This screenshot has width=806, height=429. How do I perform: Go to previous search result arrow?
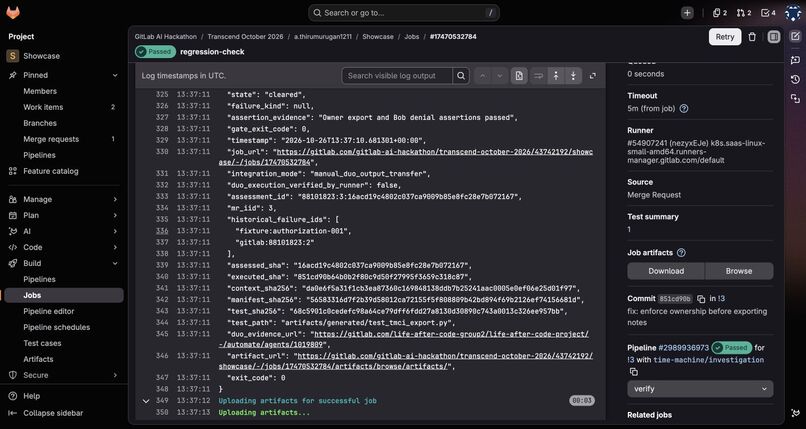(x=483, y=76)
